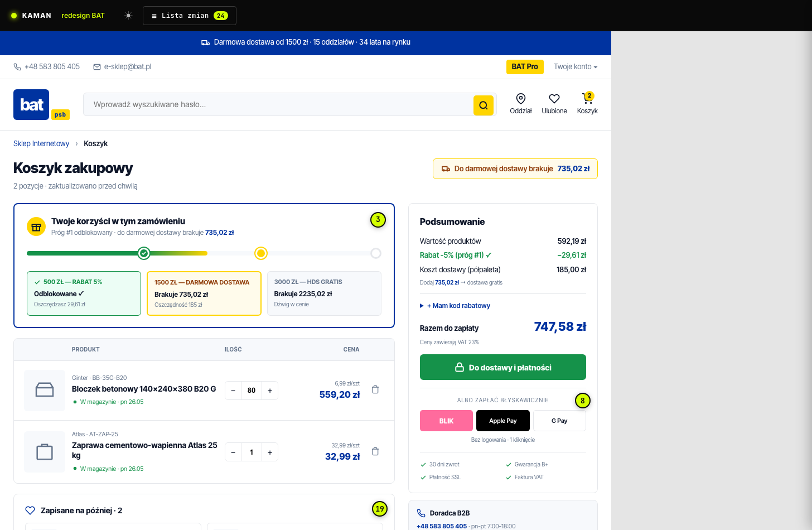Click annotation badge number 3
This screenshot has width=812, height=530.
point(378,220)
